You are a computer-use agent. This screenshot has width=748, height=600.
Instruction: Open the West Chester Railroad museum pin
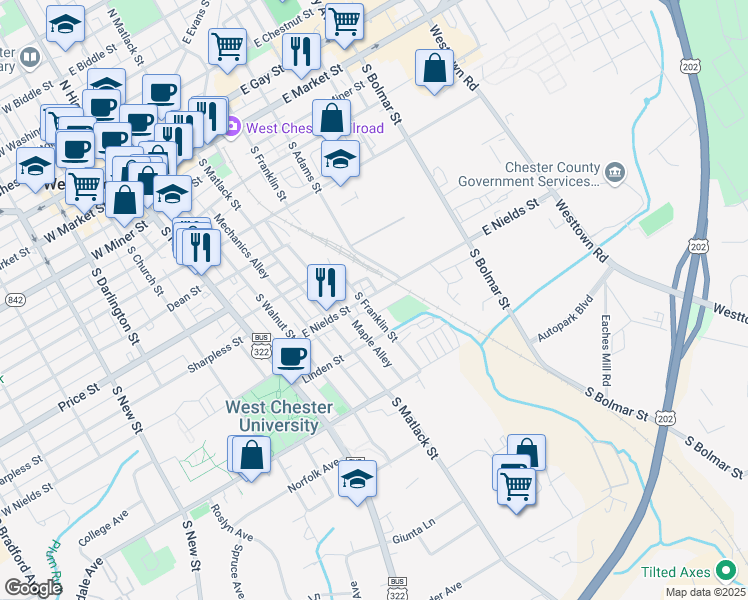(x=232, y=127)
